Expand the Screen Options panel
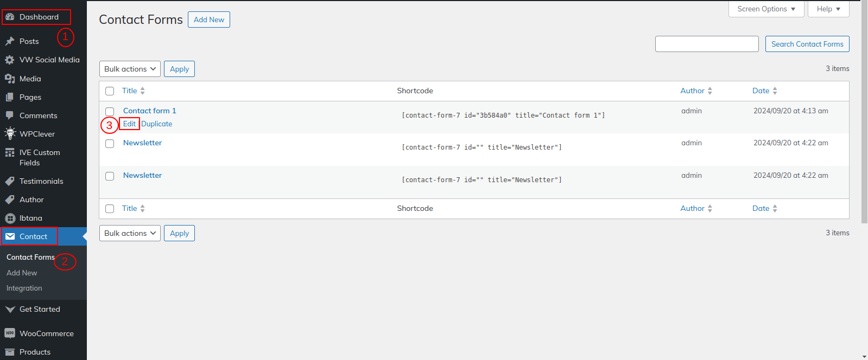Viewport: 868px width, 360px height. coord(766,9)
